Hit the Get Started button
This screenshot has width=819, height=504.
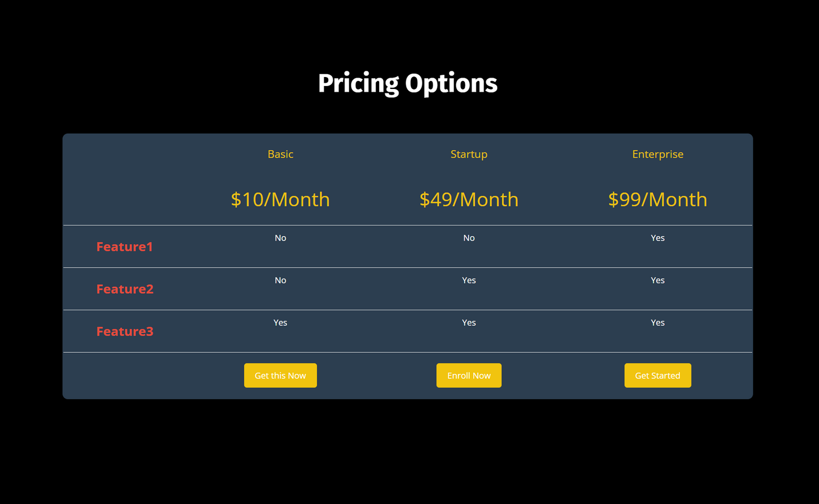coord(657,375)
